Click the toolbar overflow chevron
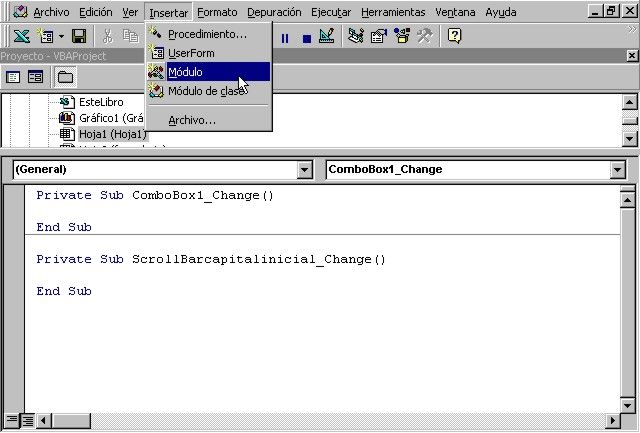This screenshot has height=433, width=640. point(632,29)
